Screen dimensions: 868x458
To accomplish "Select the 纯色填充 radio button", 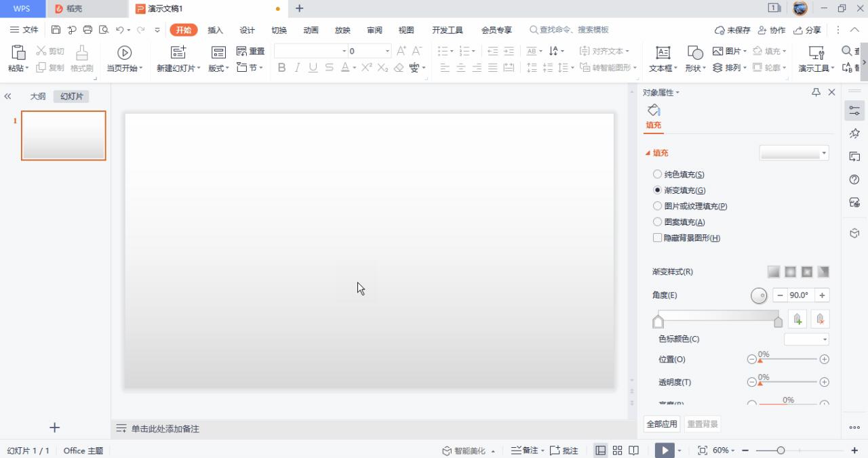I will click(x=657, y=174).
